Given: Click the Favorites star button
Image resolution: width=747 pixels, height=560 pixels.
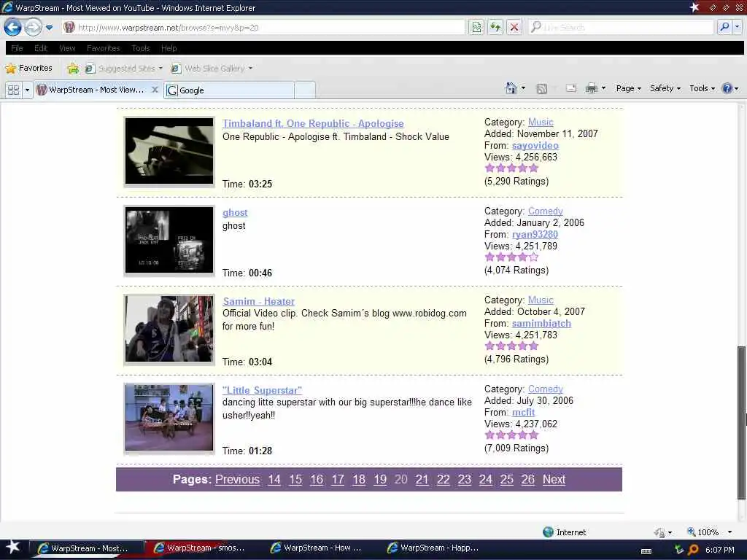Looking at the screenshot, I should click(28, 68).
